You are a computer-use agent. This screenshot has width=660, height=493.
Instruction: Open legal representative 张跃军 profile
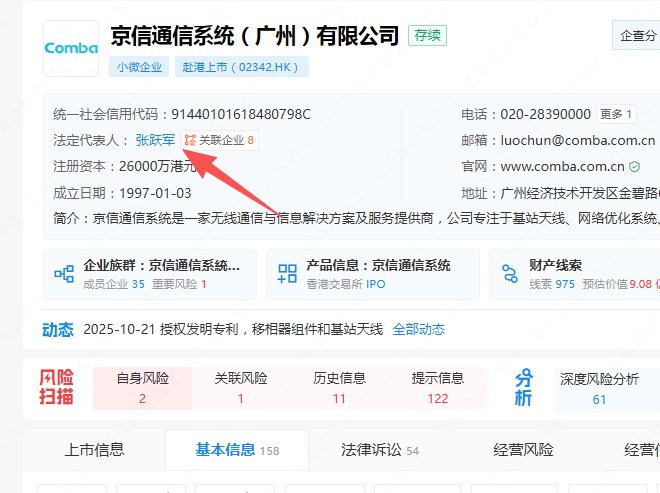click(x=155, y=140)
